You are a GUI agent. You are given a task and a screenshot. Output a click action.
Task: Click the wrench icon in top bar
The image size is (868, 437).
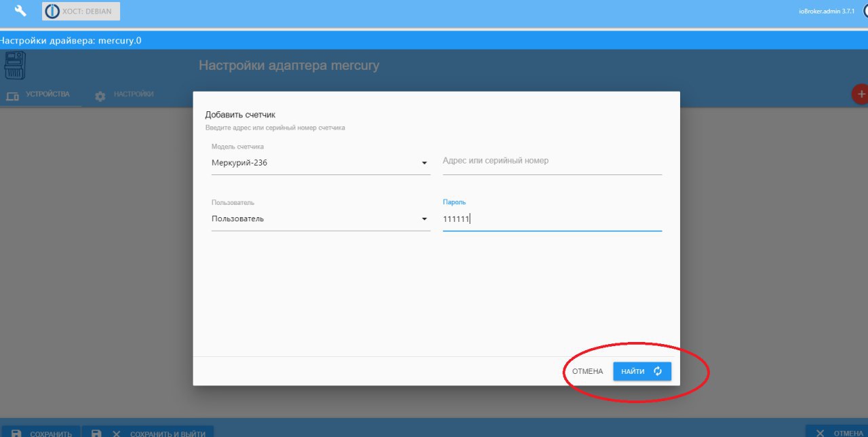click(20, 11)
